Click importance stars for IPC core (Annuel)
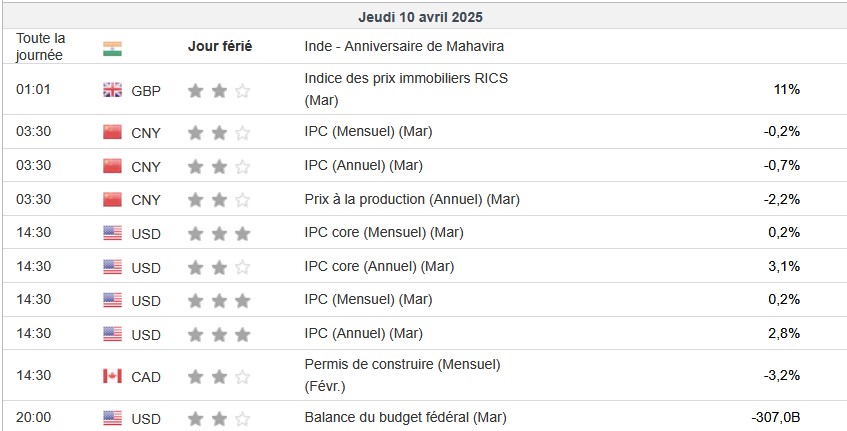Image resolution: width=847 pixels, height=431 pixels. tap(219, 267)
